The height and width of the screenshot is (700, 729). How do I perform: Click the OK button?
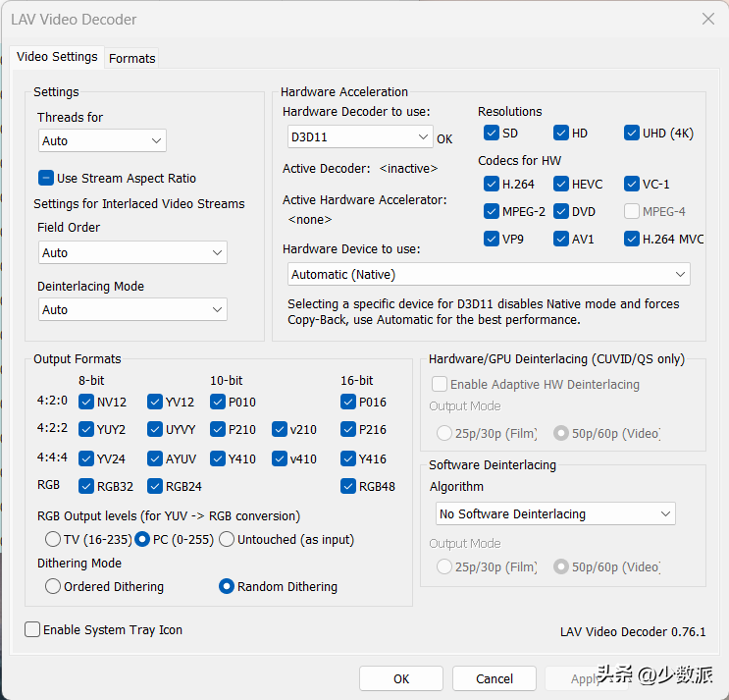tap(400, 678)
